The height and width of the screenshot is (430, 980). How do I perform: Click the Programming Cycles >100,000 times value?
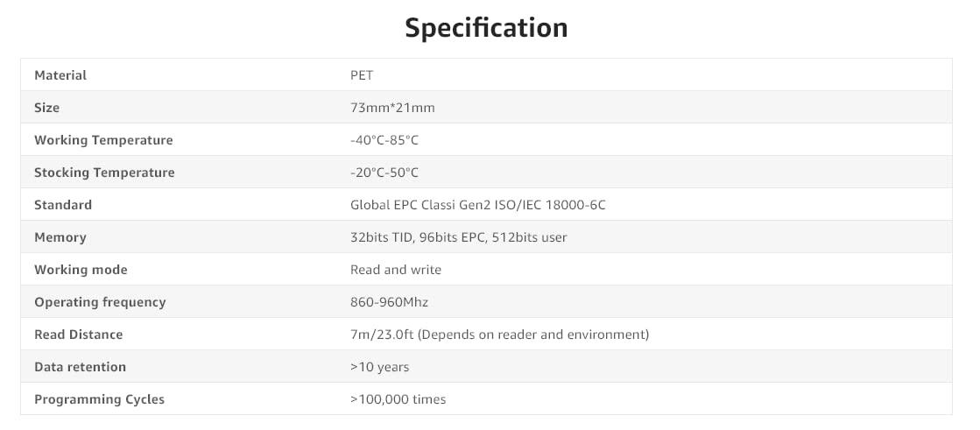398,399
